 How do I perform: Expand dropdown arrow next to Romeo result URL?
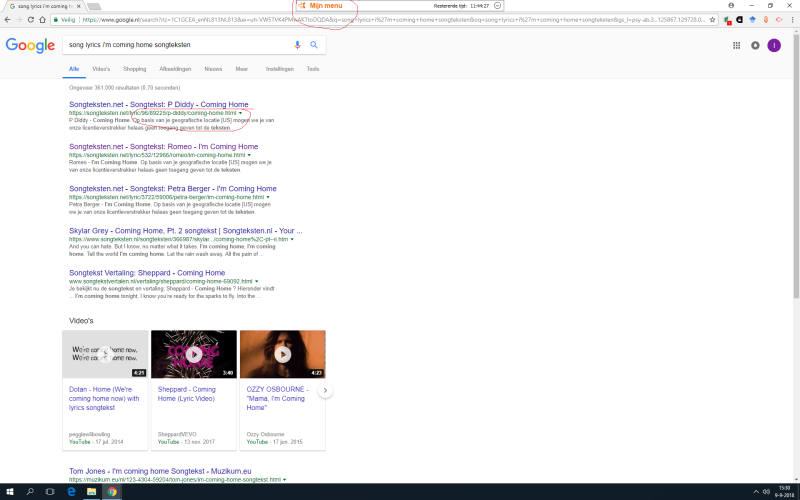click(249, 155)
